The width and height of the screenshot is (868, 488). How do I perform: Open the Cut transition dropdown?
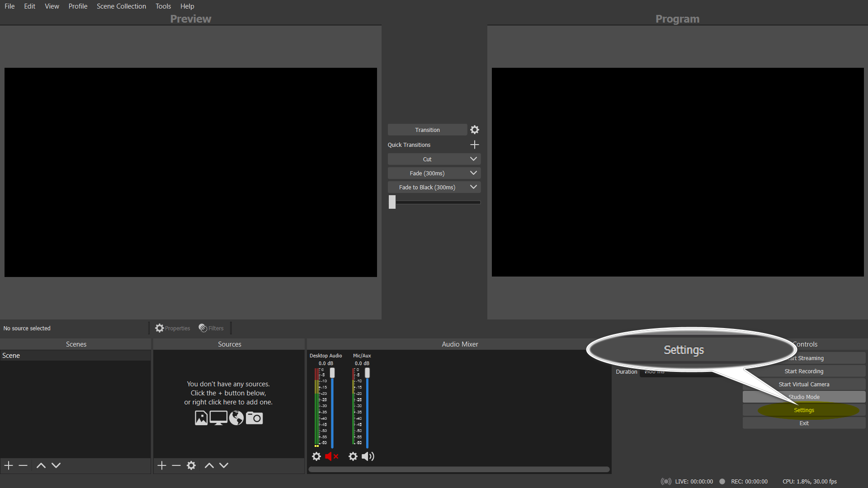pyautogui.click(x=473, y=159)
